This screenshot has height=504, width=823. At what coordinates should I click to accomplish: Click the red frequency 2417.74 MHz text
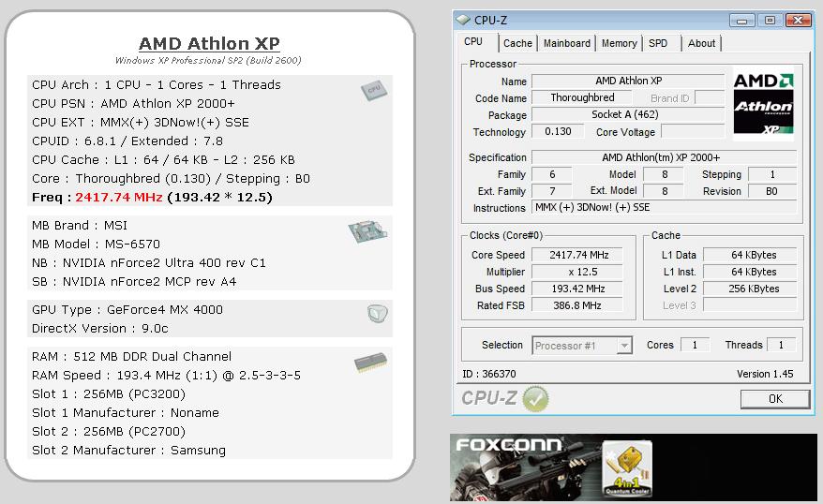(x=119, y=197)
